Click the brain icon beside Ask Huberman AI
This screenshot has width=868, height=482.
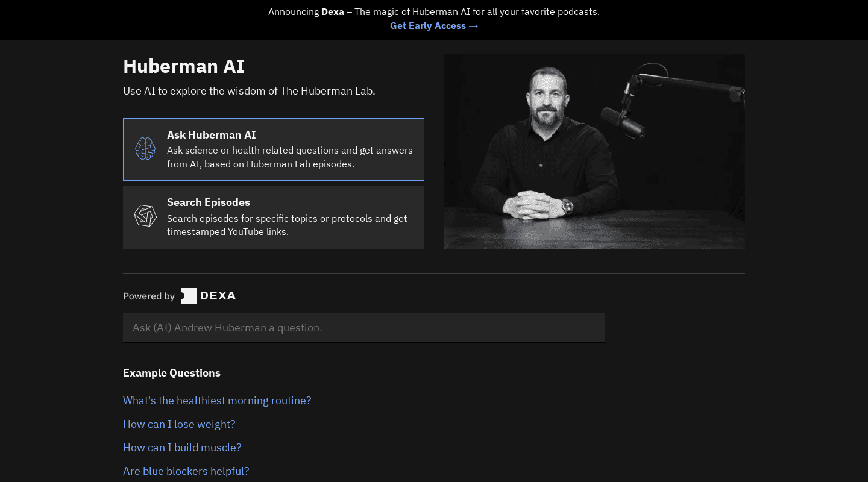(x=145, y=149)
